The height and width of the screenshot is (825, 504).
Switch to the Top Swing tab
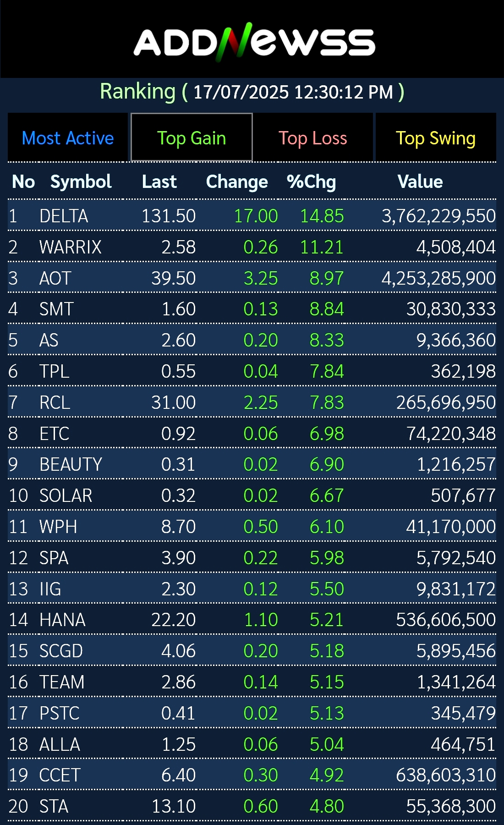click(x=435, y=138)
